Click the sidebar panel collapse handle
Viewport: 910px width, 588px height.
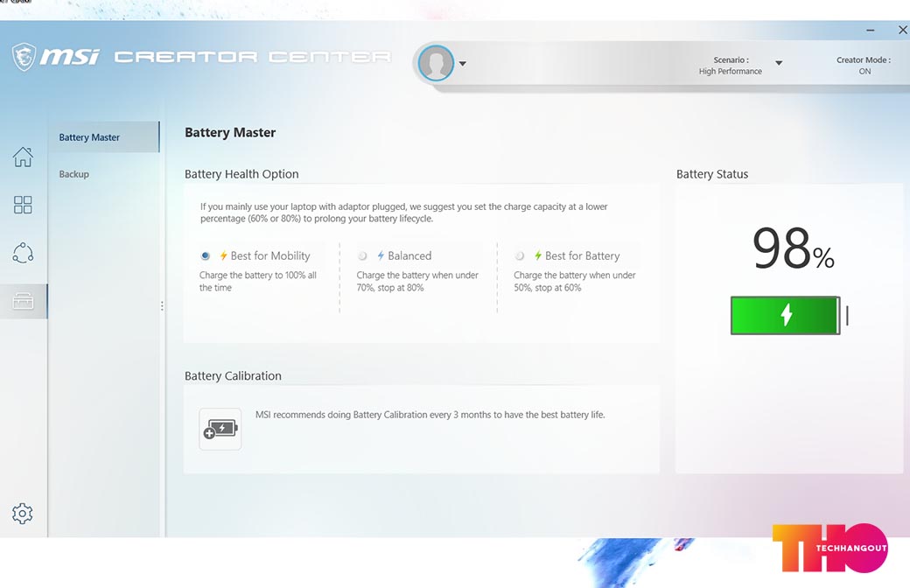coord(162,305)
